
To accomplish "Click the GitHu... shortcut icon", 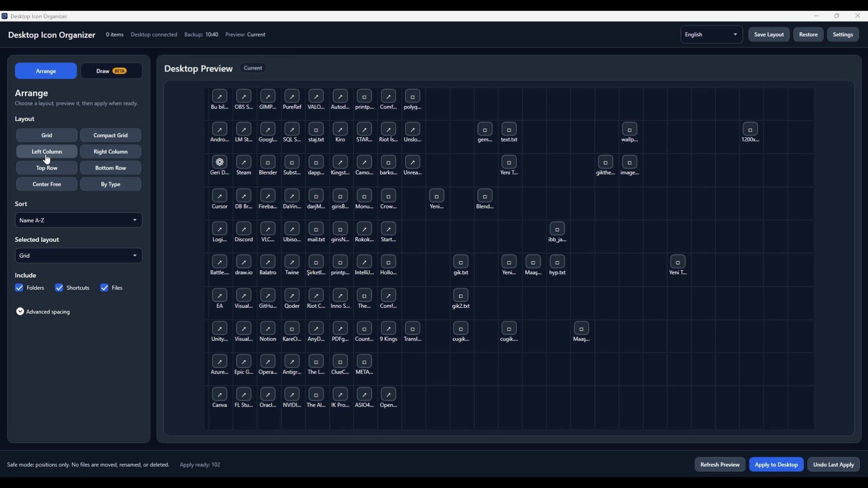I will 268,296.
